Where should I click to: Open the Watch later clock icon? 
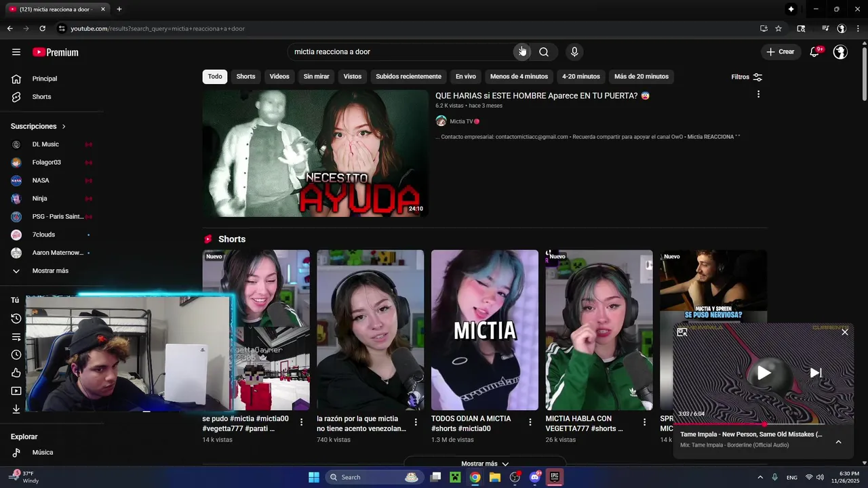point(16,354)
